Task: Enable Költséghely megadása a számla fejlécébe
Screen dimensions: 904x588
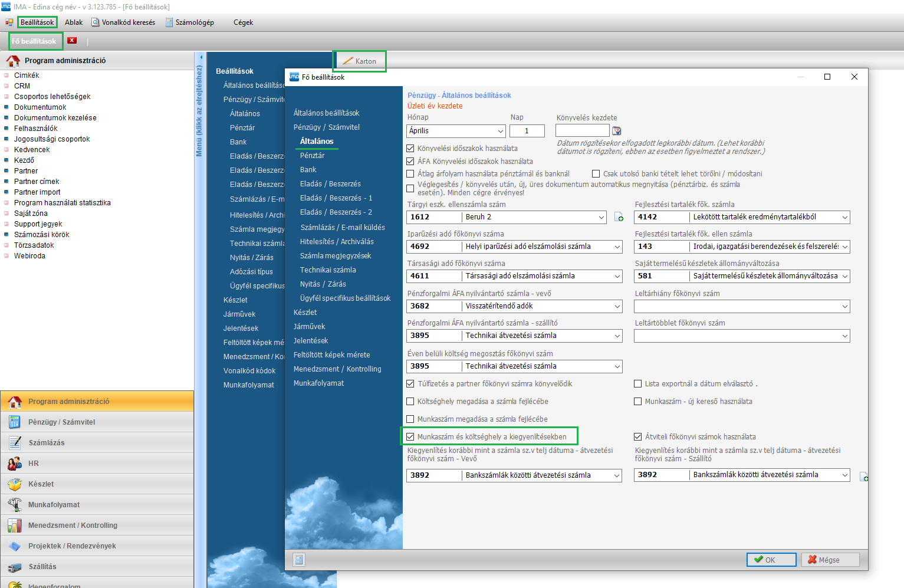Action: tap(410, 402)
